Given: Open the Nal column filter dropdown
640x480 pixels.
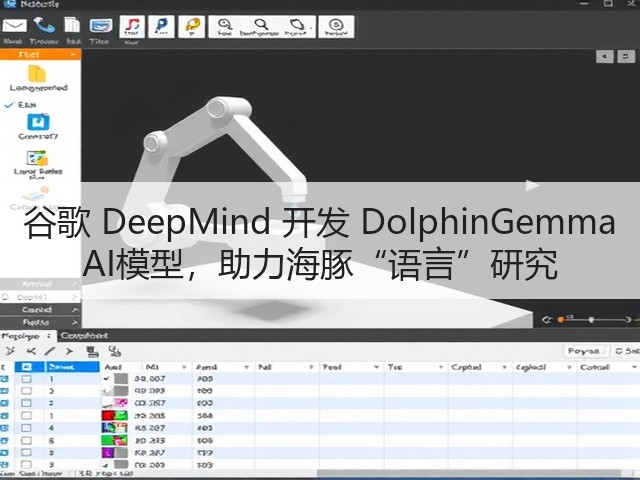Looking at the screenshot, I should click(x=311, y=367).
